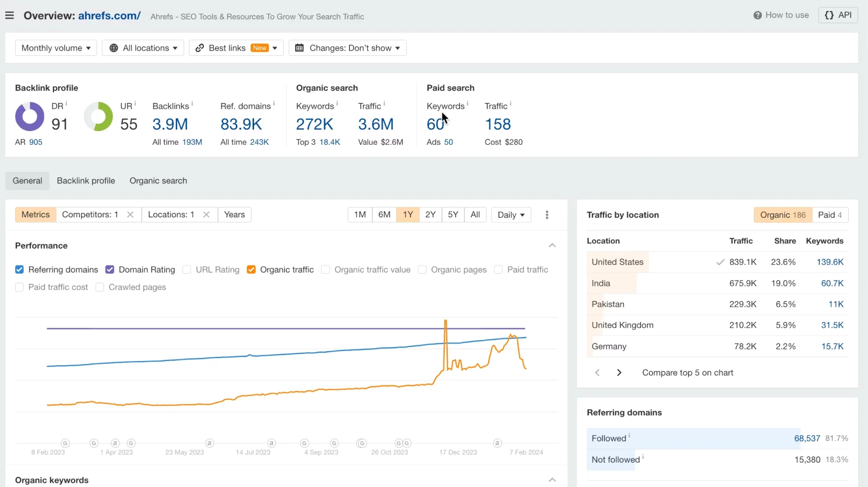868x487 pixels.
Task: Select the 2Y time range button
Action: (430, 215)
